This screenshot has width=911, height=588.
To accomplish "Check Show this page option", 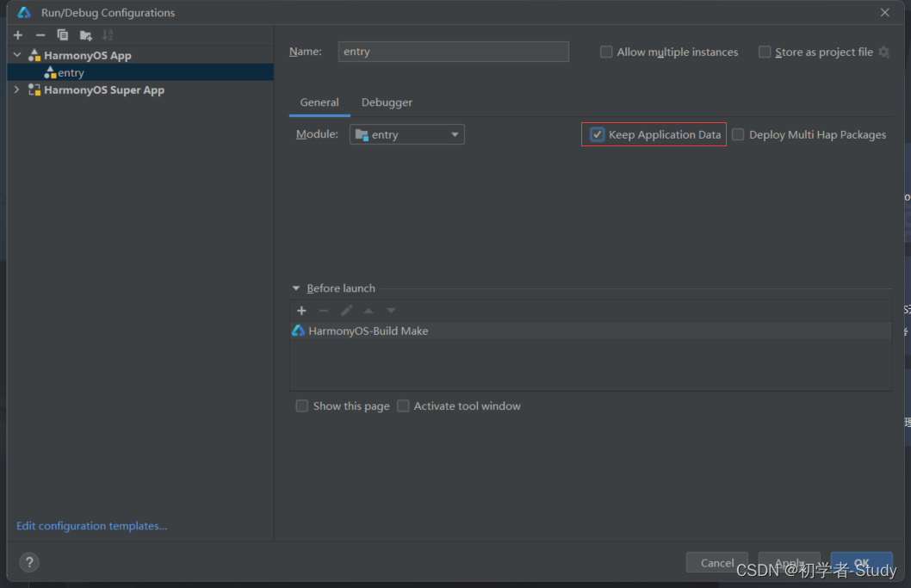I will [301, 405].
